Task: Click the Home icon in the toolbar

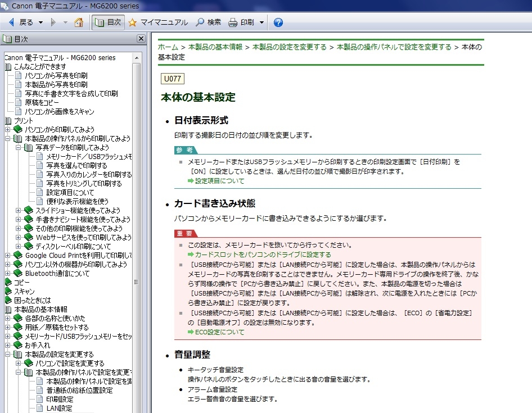Action: [79, 22]
